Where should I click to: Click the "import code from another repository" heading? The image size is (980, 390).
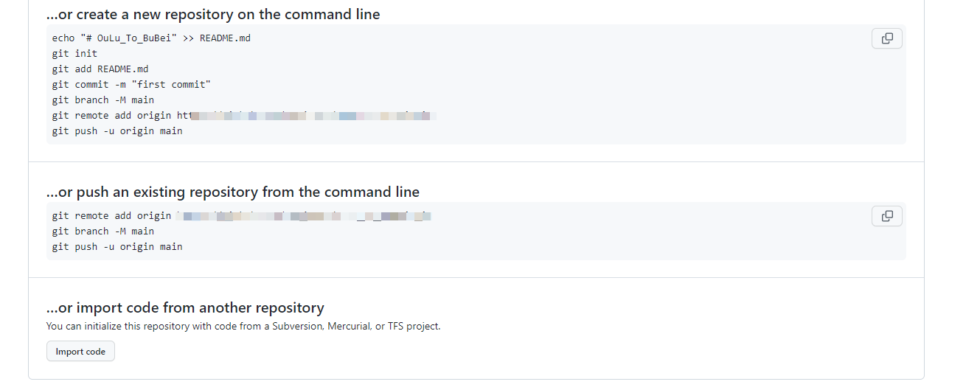click(185, 307)
